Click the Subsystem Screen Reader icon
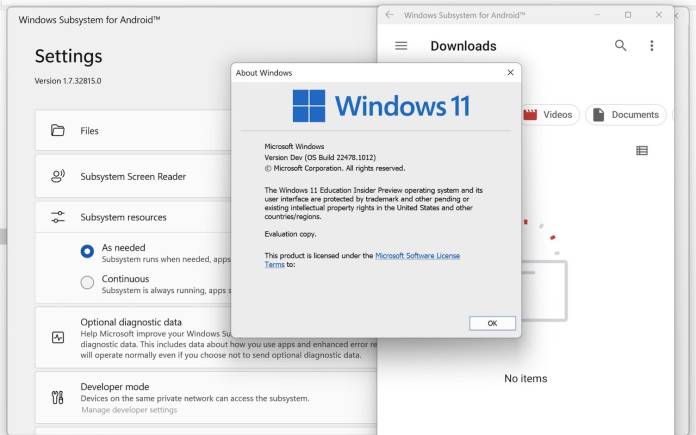Viewport: 696px width, 435px height. click(58, 176)
